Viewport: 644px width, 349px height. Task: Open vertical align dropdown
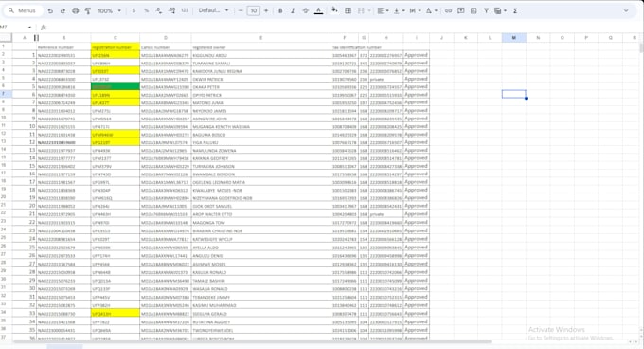coord(399,10)
